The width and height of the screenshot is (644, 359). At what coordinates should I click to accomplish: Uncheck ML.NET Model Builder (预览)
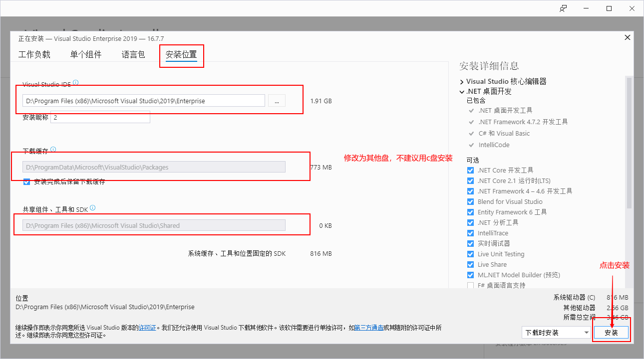point(470,275)
